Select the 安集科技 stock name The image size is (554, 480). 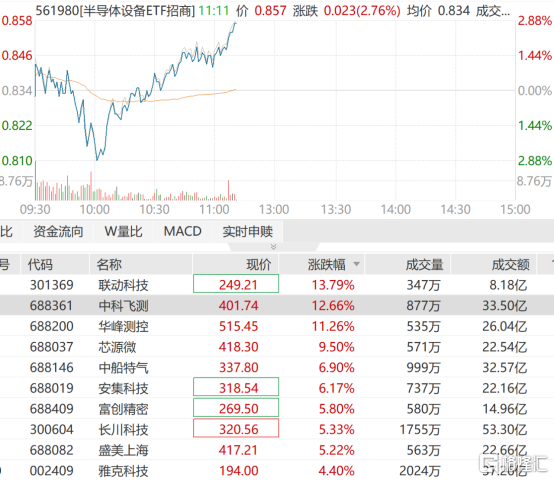pos(123,388)
